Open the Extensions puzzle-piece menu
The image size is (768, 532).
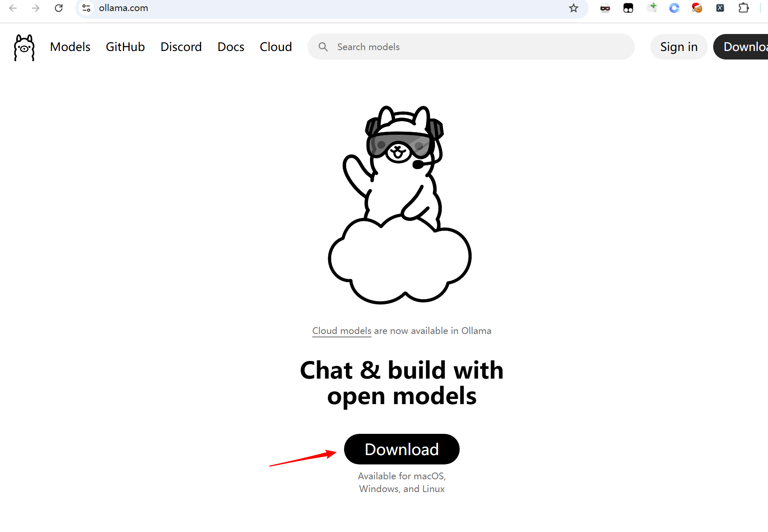743,8
